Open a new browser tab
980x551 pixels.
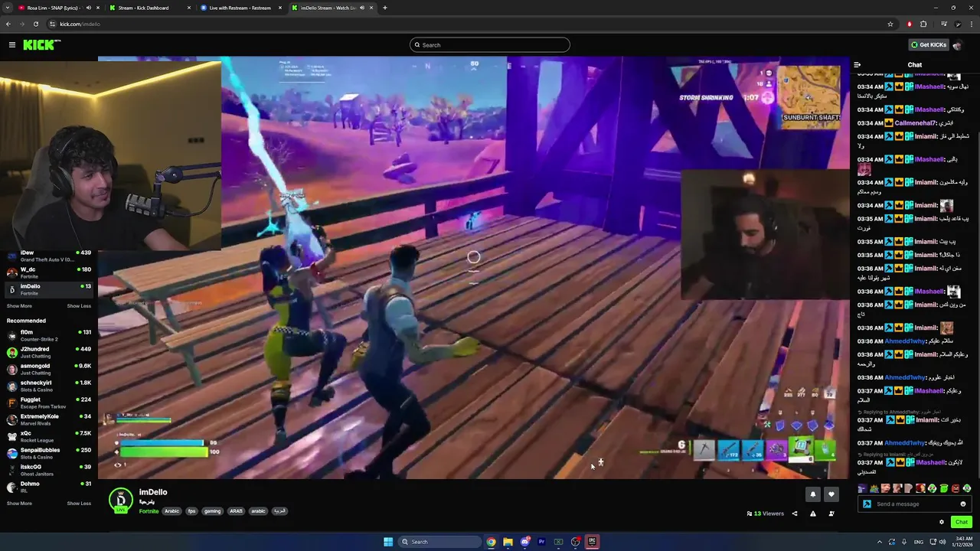pyautogui.click(x=385, y=8)
